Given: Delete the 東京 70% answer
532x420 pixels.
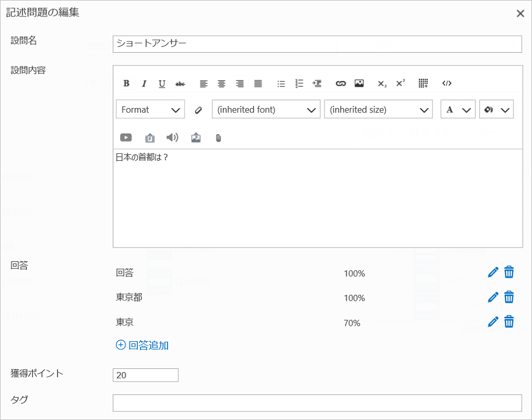Looking at the screenshot, I should (x=509, y=322).
